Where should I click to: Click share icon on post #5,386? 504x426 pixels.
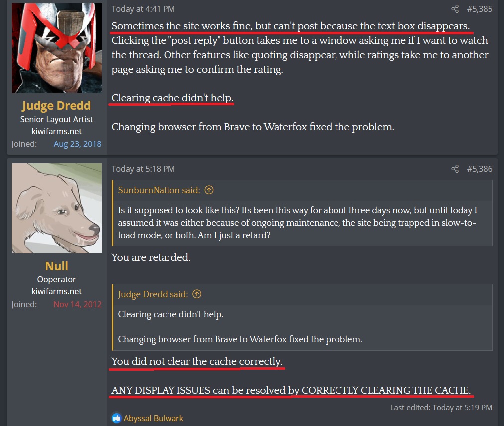[x=455, y=169]
